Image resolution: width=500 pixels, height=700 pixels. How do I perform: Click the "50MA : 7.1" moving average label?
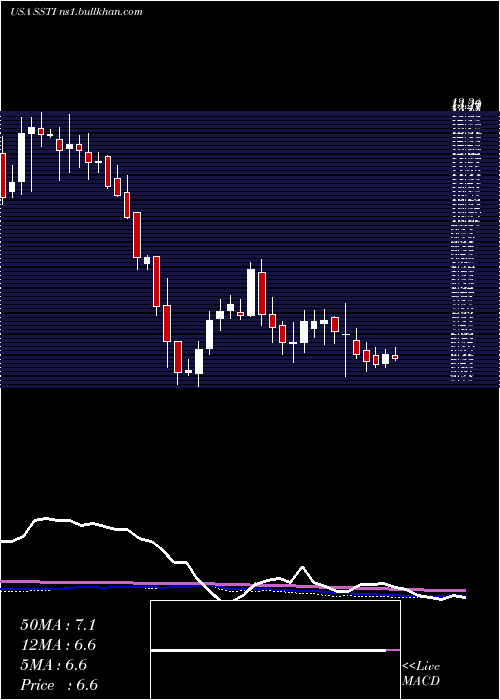click(58, 625)
